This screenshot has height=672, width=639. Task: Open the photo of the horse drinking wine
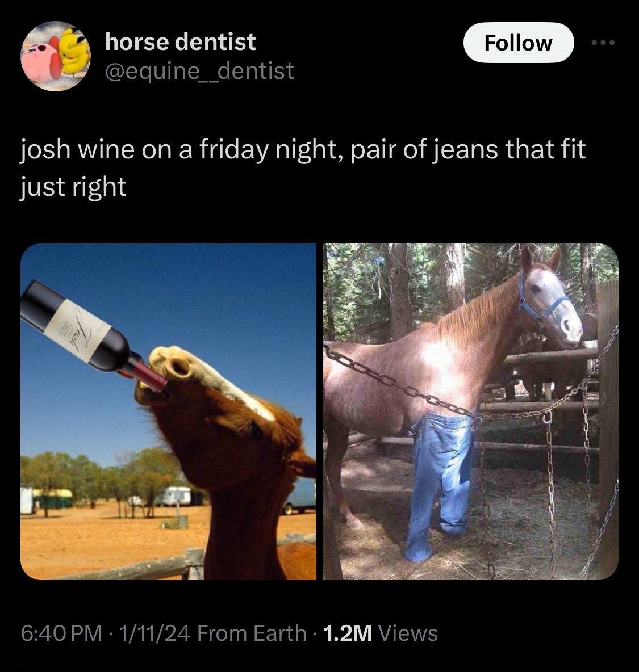(168, 411)
